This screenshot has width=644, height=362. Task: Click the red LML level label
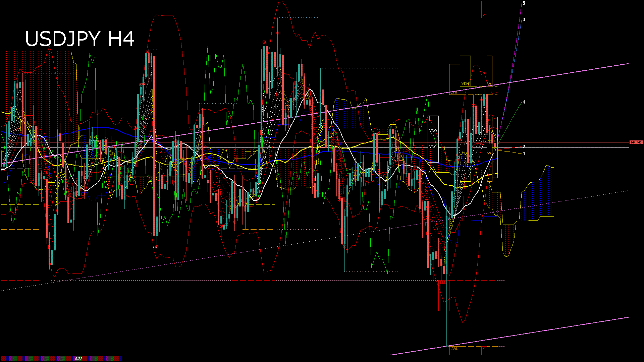(x=443, y=283)
